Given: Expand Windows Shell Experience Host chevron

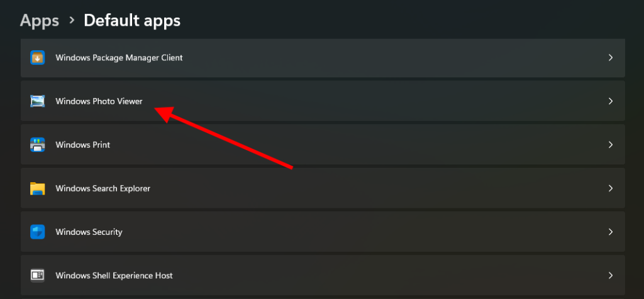Looking at the screenshot, I should point(610,275).
